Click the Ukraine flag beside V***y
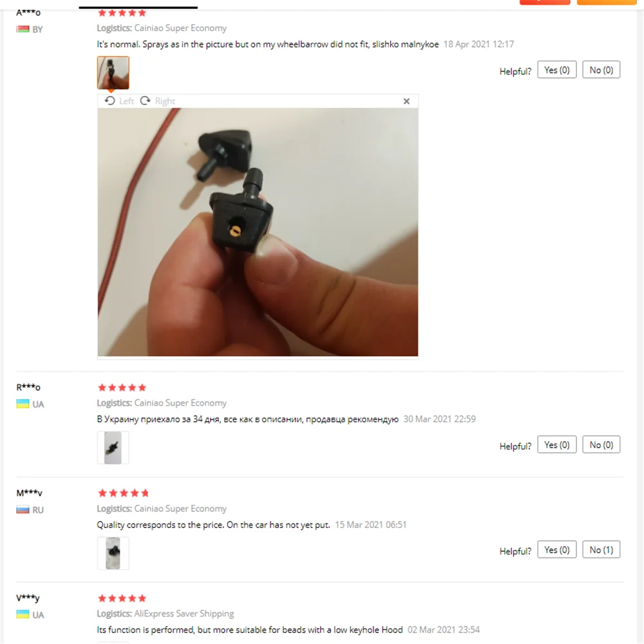 pos(23,614)
